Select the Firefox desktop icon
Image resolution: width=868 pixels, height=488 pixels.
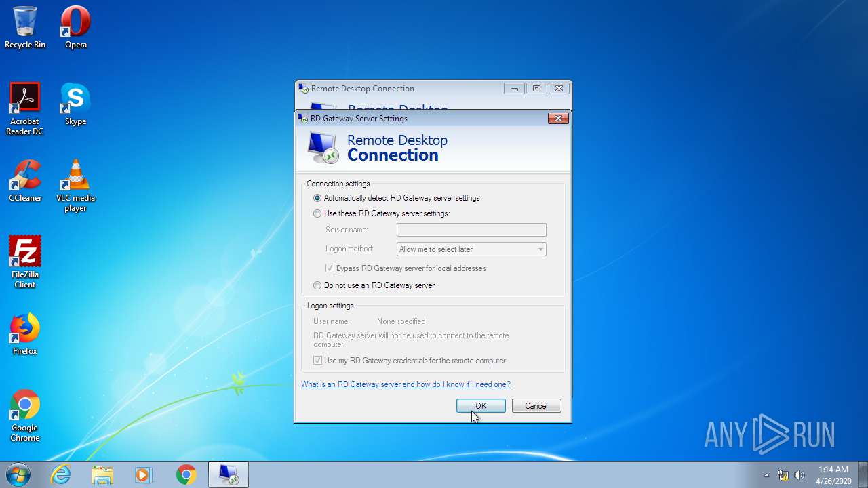[25, 334]
